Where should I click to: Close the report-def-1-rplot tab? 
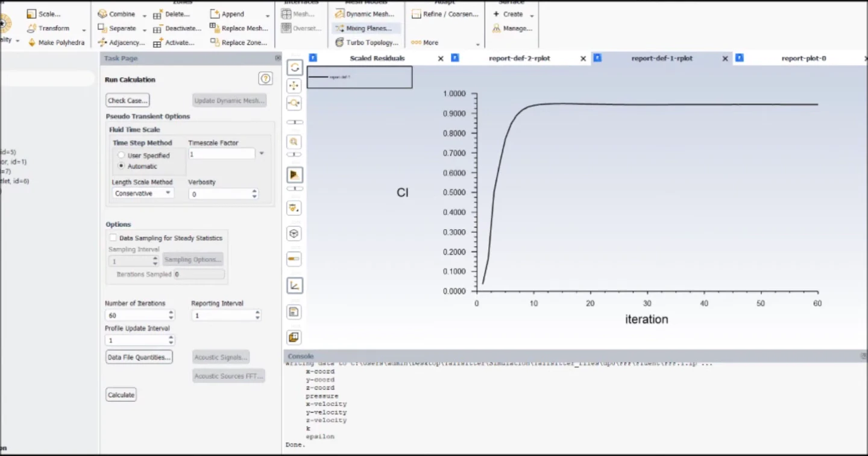pos(725,59)
